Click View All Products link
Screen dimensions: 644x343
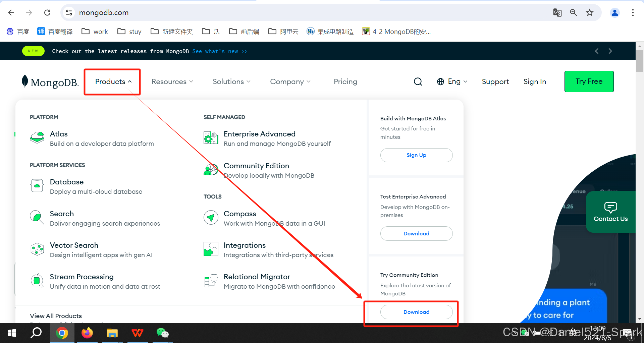[x=56, y=316]
